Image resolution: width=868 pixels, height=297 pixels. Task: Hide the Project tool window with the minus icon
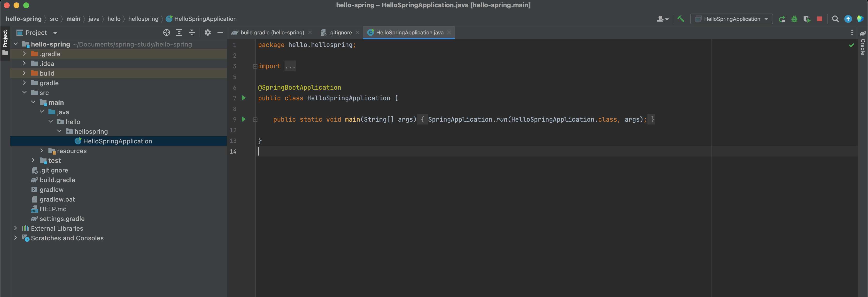(x=220, y=32)
